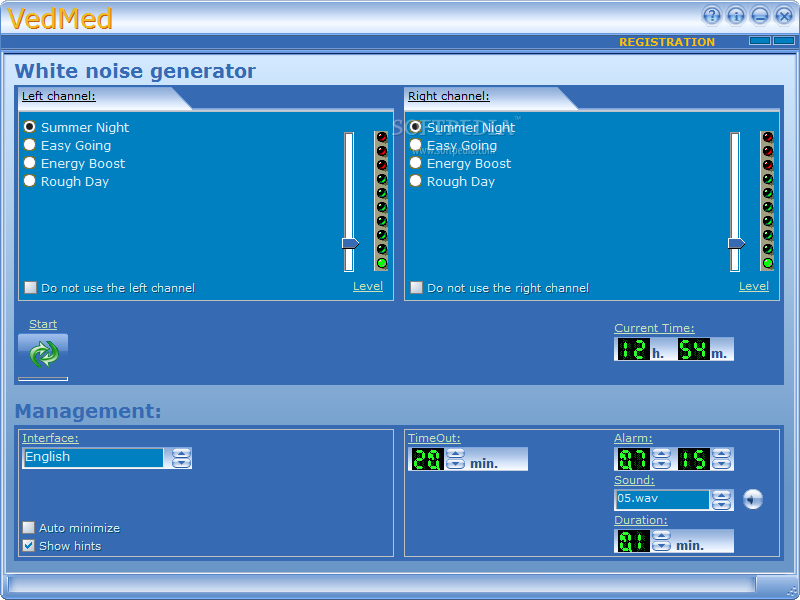Image resolution: width=800 pixels, height=600 pixels.
Task: Increase the alarm Duration value
Action: tap(662, 536)
